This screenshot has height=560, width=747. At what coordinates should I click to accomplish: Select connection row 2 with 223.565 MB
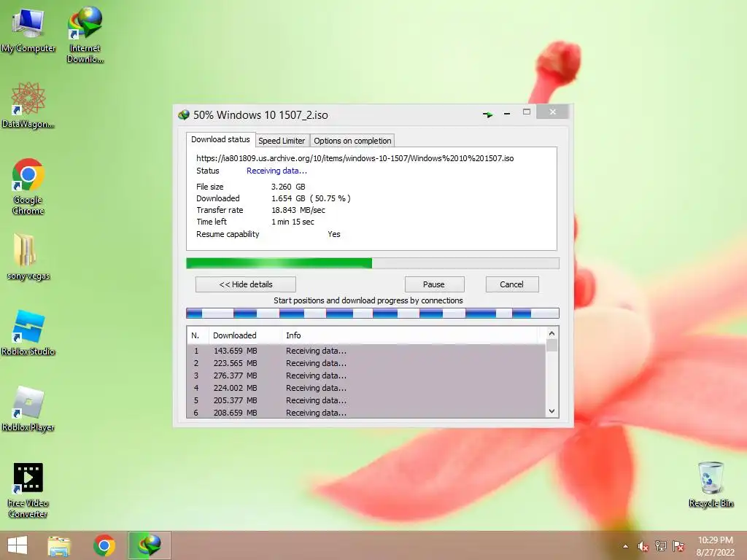(366, 363)
